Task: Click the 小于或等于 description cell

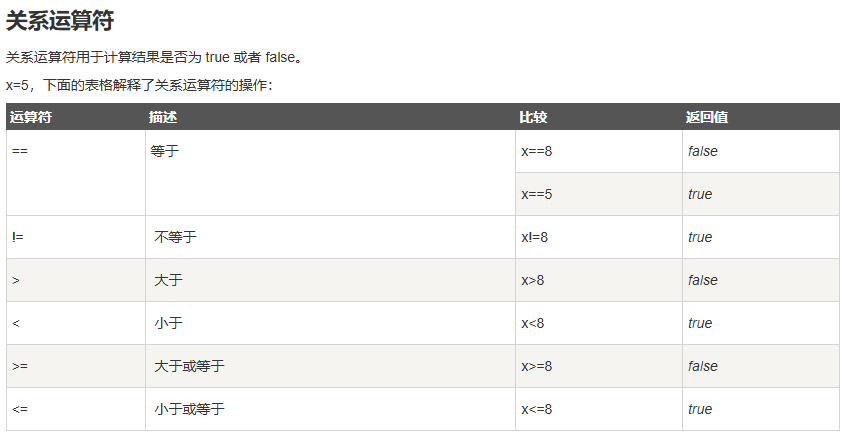Action: tap(190, 410)
